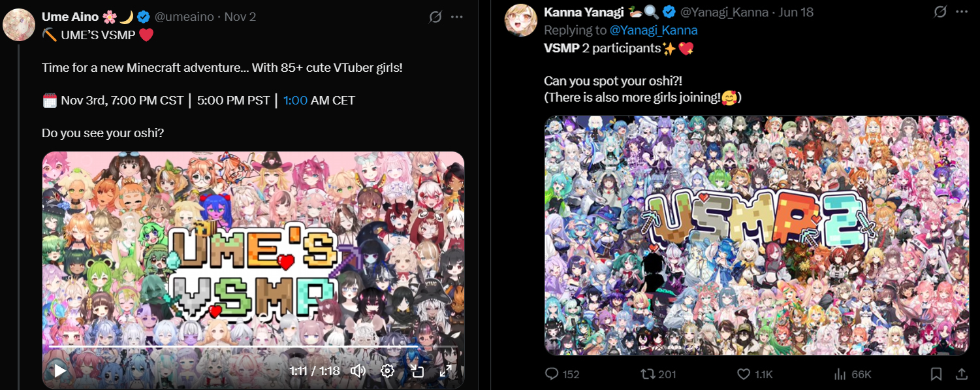Image resolution: width=980 pixels, height=390 pixels.
Task: Play the UME'S VSMP video
Action: pyautogui.click(x=59, y=371)
